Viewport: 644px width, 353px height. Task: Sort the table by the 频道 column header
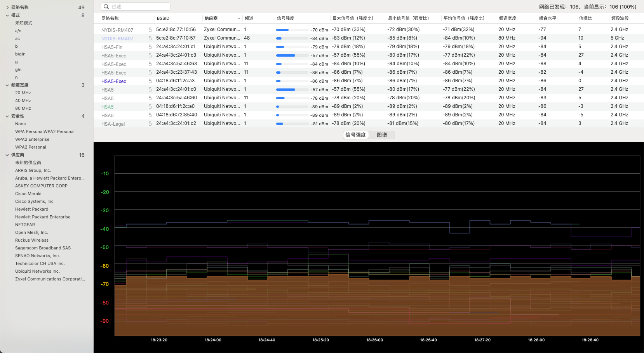coord(249,18)
